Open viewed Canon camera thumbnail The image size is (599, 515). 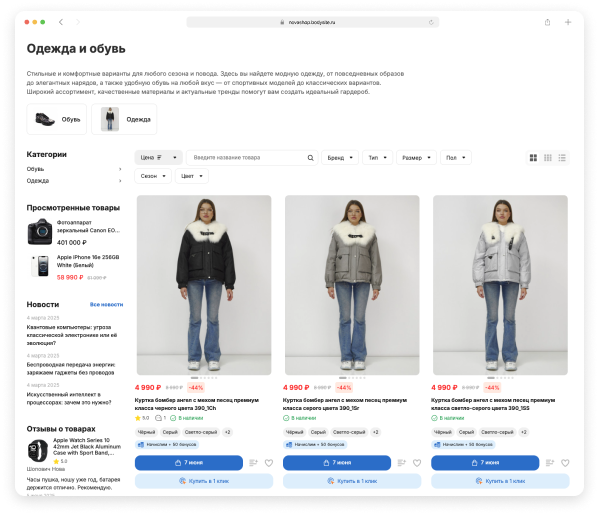point(40,232)
